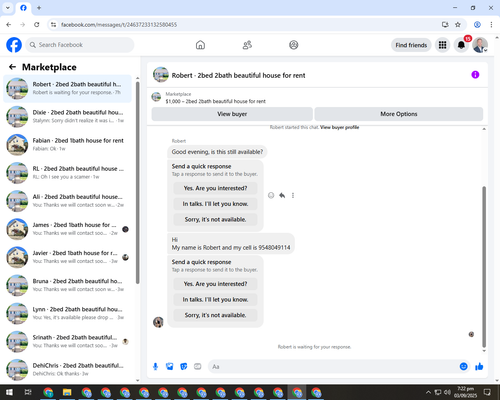Open Robert conversation in list

tap(67, 89)
